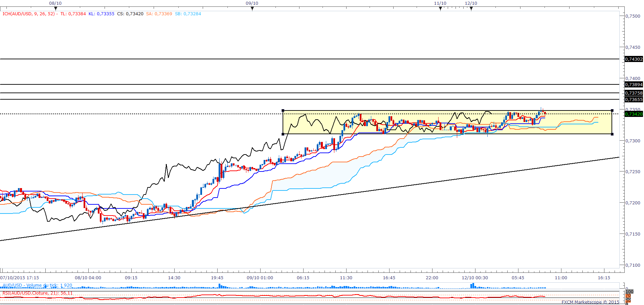The height and width of the screenshot is (305, 644).
Task: Select the 0,74302 horizontal line price tag
Action: click(634, 59)
